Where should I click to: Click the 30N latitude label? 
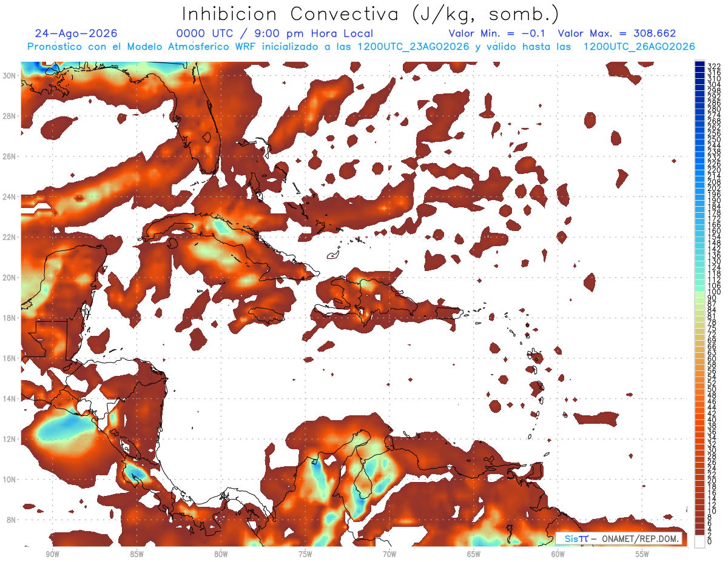pos(9,75)
